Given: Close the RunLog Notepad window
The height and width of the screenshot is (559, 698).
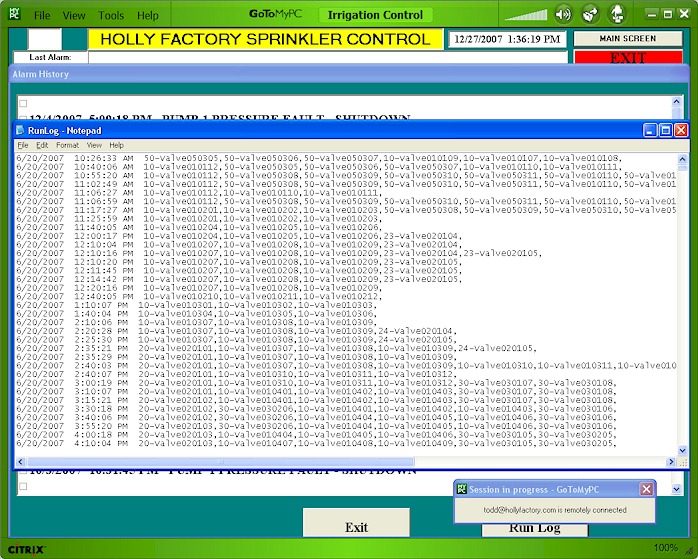Looking at the screenshot, I should [681, 130].
